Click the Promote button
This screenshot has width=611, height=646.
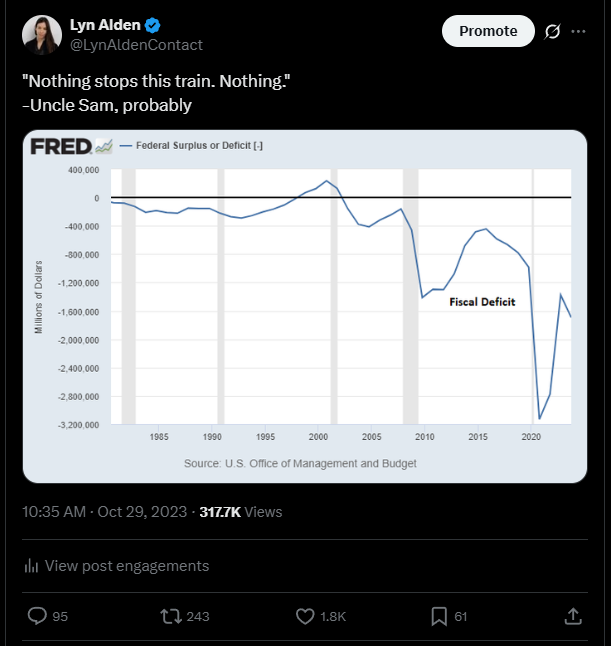coord(488,31)
